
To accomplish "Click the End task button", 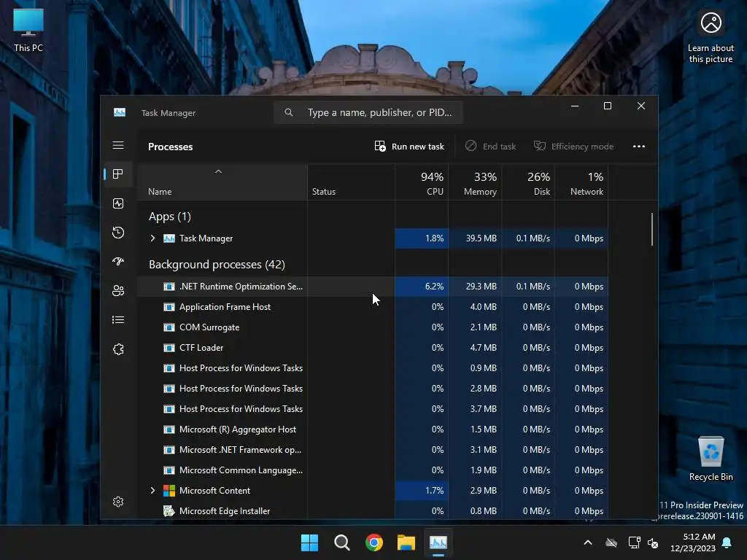I will pyautogui.click(x=491, y=146).
